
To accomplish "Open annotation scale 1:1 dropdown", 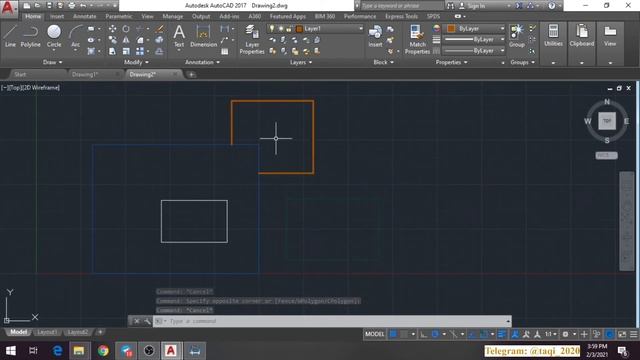I will (551, 334).
